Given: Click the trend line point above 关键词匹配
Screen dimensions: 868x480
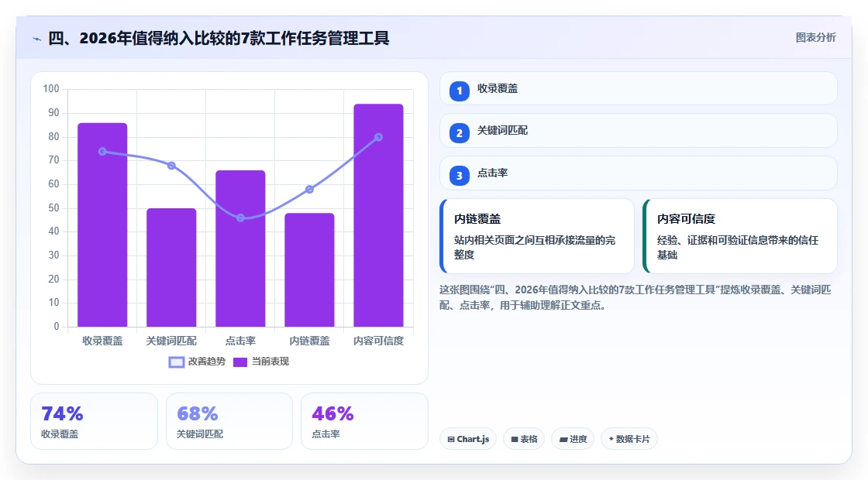Looking at the screenshot, I should tap(171, 166).
